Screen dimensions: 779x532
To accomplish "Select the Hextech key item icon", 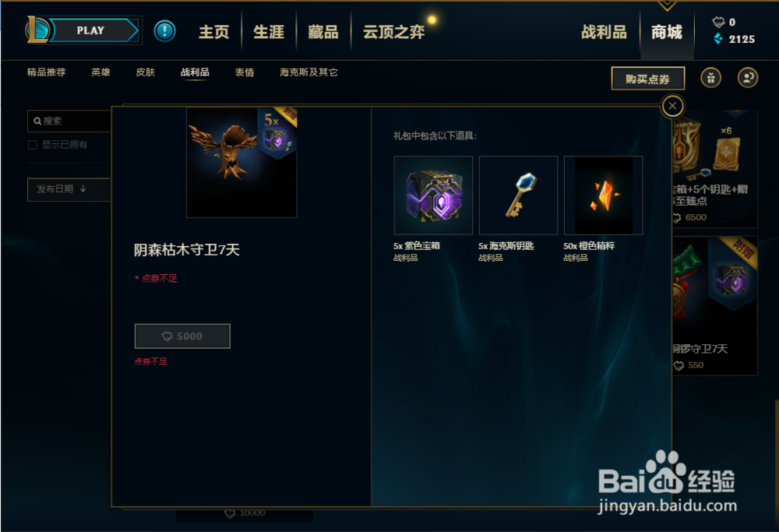I will 518,196.
